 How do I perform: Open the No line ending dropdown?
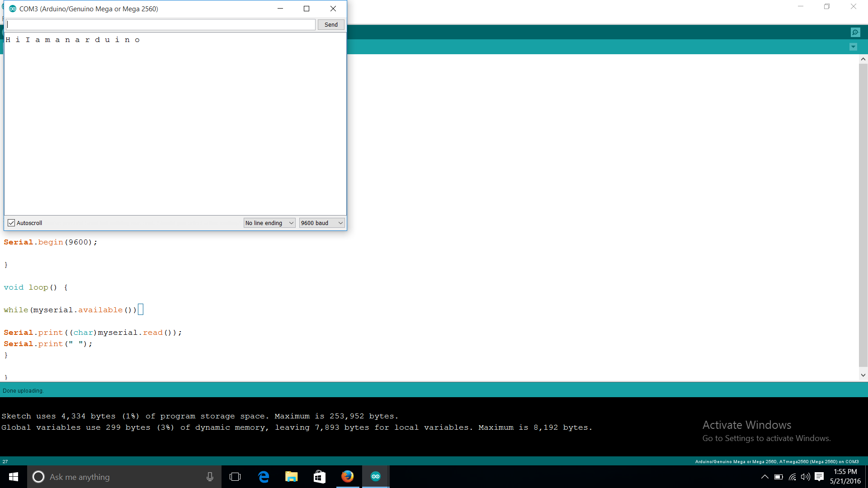click(269, 223)
